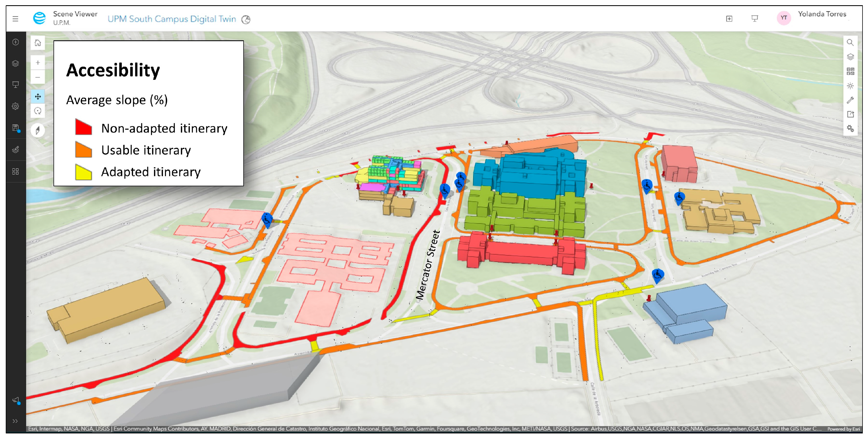
Task: Click the UPM South Campus Digital Twin title
Action: [x=171, y=19]
